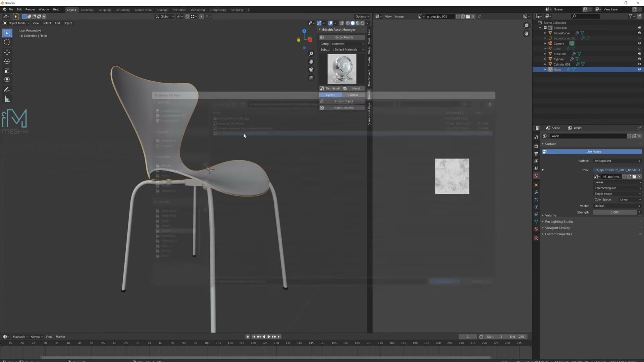
Task: Select Corona renderer button
Action: [x=353, y=95]
